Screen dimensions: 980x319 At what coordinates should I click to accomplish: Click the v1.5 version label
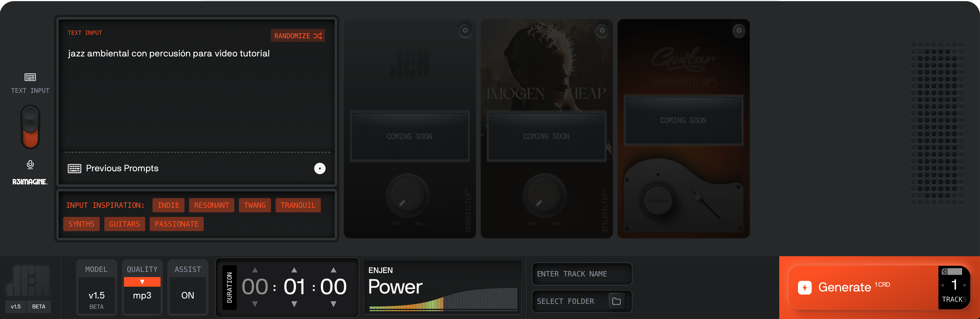coord(16,306)
